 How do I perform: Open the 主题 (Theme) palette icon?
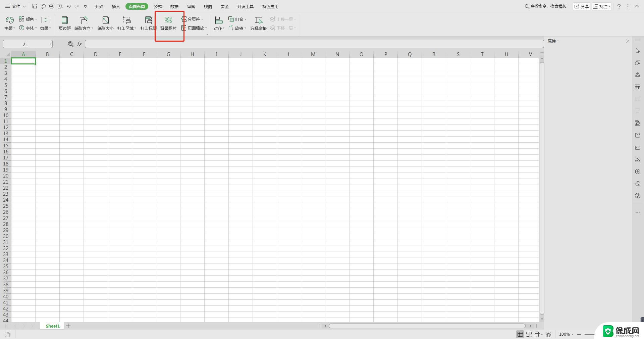(x=10, y=20)
